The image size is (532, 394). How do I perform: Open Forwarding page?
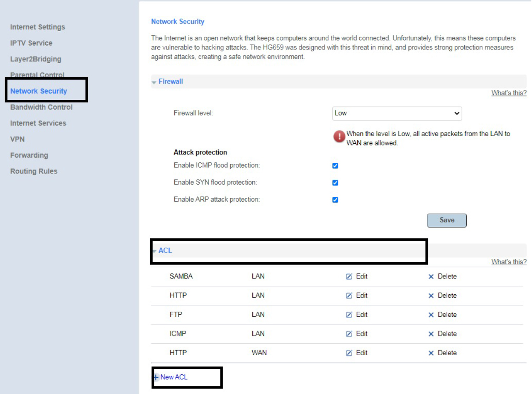[29, 155]
